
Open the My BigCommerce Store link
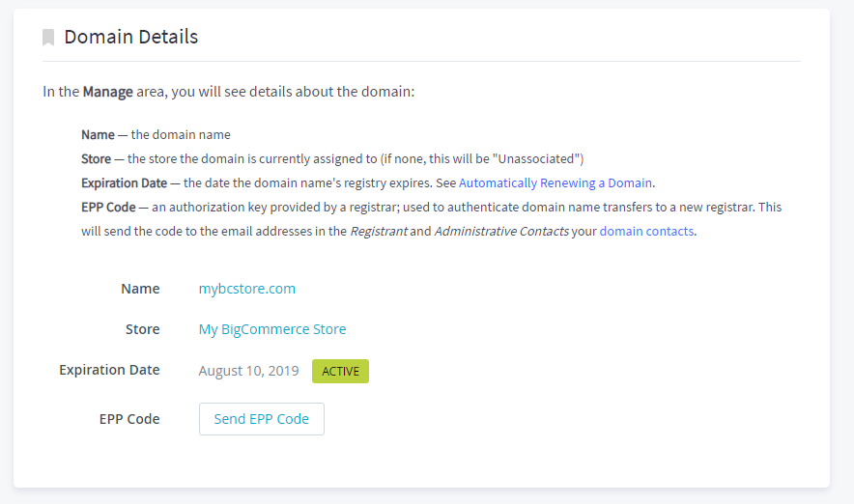(272, 329)
